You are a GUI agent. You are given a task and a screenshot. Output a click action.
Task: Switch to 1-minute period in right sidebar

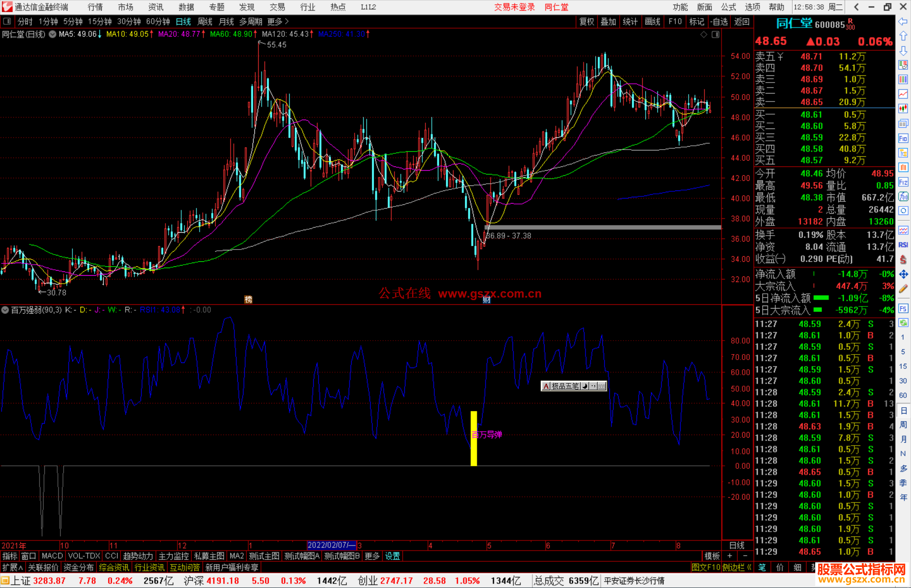[903, 337]
